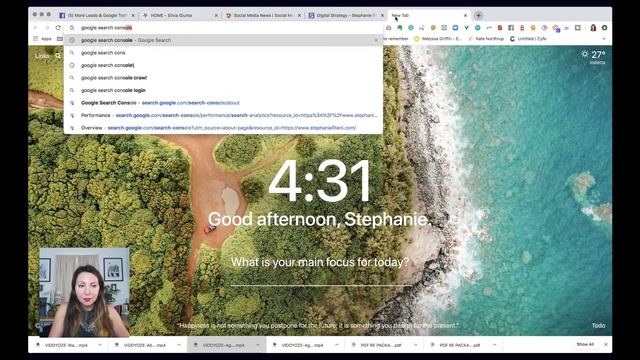The width and height of the screenshot is (640, 360).
Task: Open the yellow speech-bubble extension
Action: (433, 28)
